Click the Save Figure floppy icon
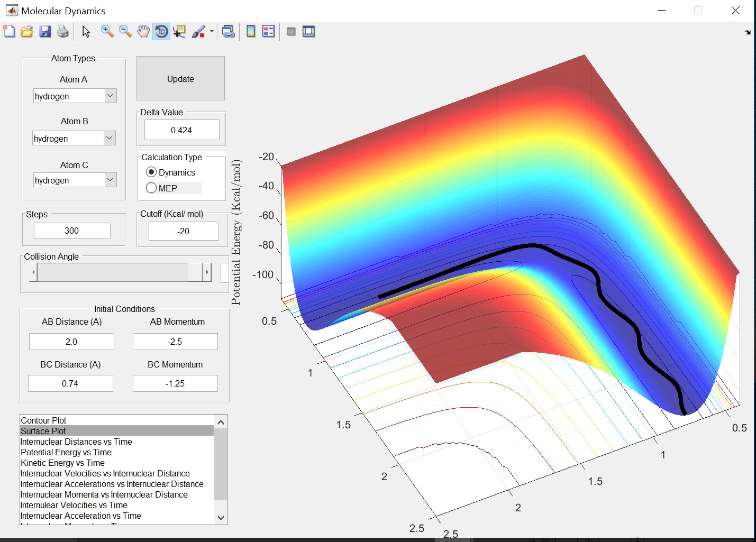The height and width of the screenshot is (542, 756). (45, 32)
